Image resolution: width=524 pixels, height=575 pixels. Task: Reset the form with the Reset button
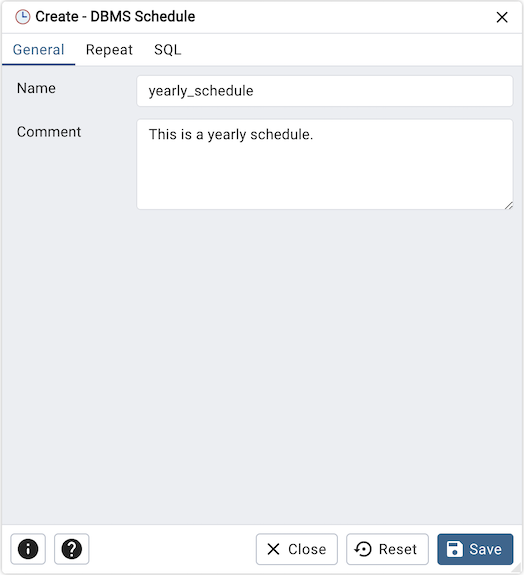coord(387,549)
